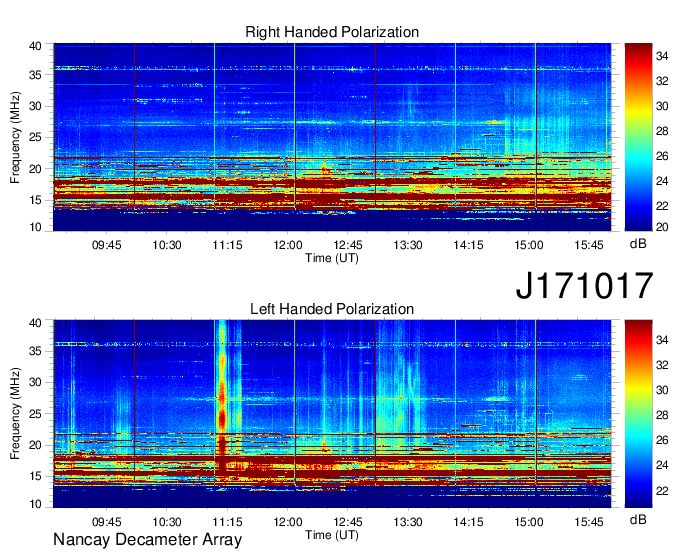The height and width of the screenshot is (552, 680).
Task: Click the 15:45 tick under Right Handed plot
Action: point(589,245)
